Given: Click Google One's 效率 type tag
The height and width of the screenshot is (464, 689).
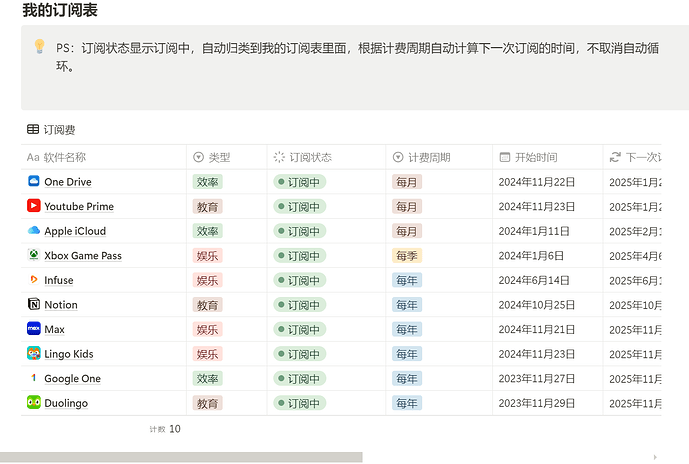Looking at the screenshot, I should [x=207, y=379].
